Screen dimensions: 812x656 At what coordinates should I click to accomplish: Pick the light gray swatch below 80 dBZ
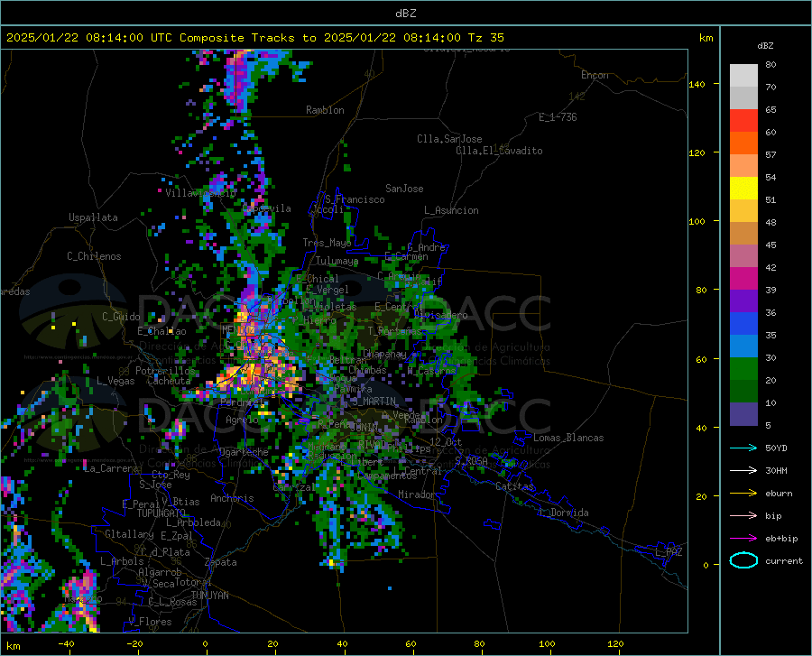click(743, 76)
